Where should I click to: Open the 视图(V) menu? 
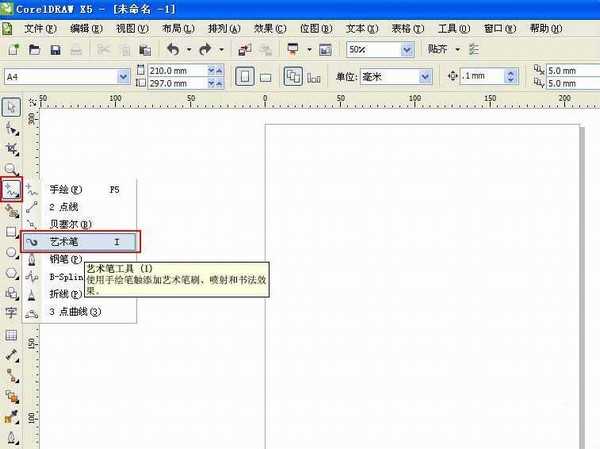tap(132, 29)
